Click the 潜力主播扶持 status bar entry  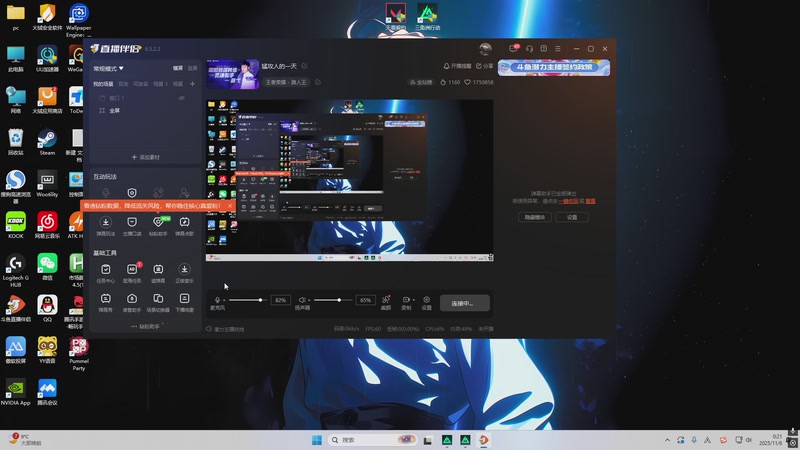(225, 329)
